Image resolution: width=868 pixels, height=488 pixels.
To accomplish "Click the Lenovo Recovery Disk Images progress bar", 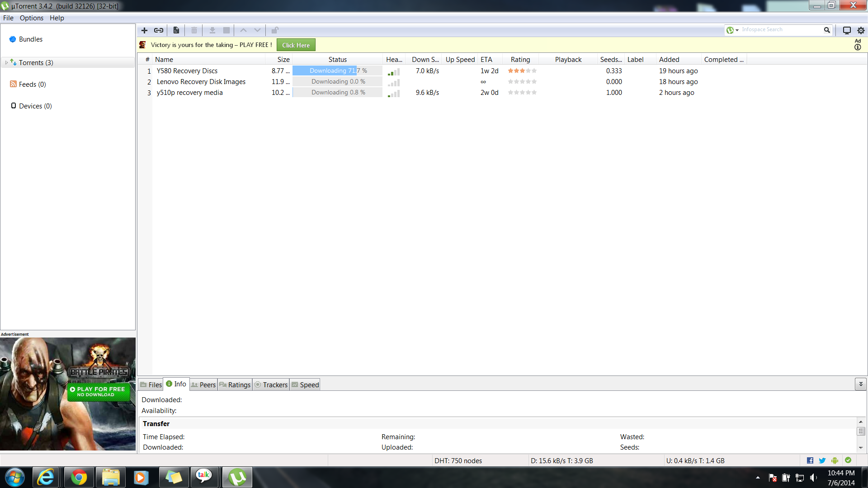I will click(337, 82).
